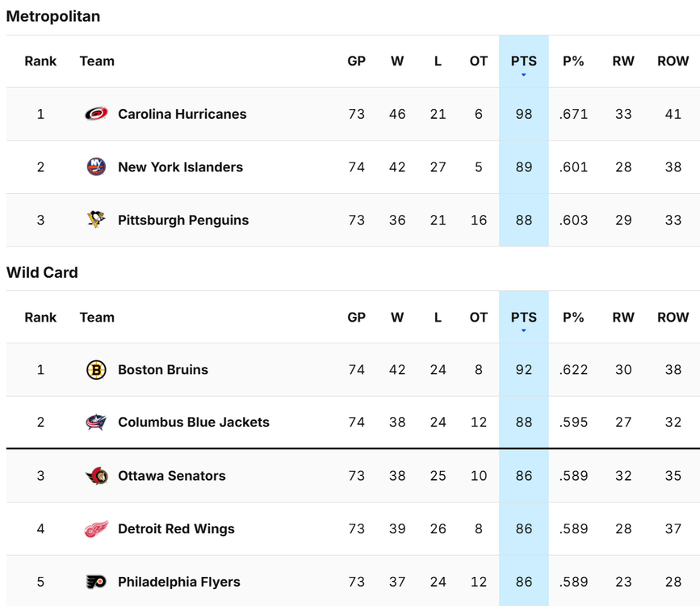Click the Pittsburgh Penguins logo icon
Image resolution: width=700 pixels, height=606 pixels.
tap(96, 220)
